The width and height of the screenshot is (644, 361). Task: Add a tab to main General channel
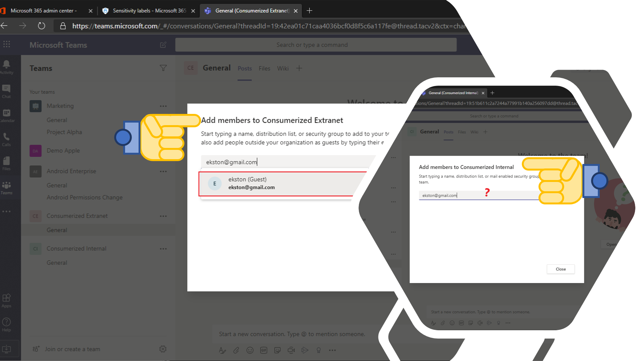tap(299, 68)
